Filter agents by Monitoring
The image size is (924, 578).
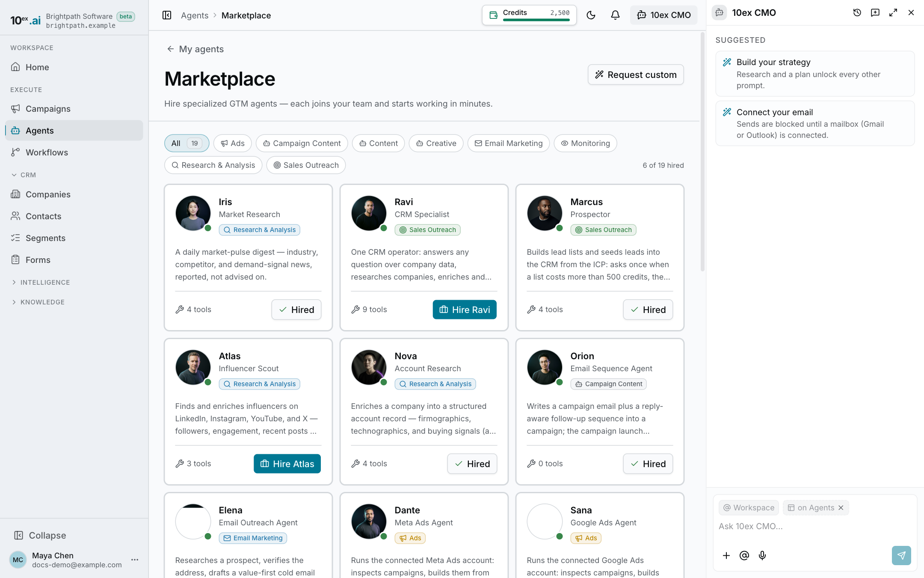point(585,143)
